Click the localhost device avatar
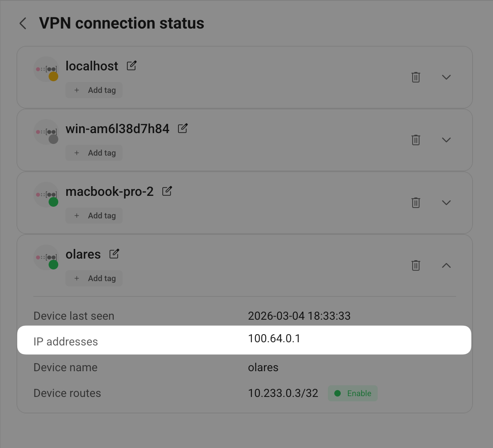 tap(46, 69)
